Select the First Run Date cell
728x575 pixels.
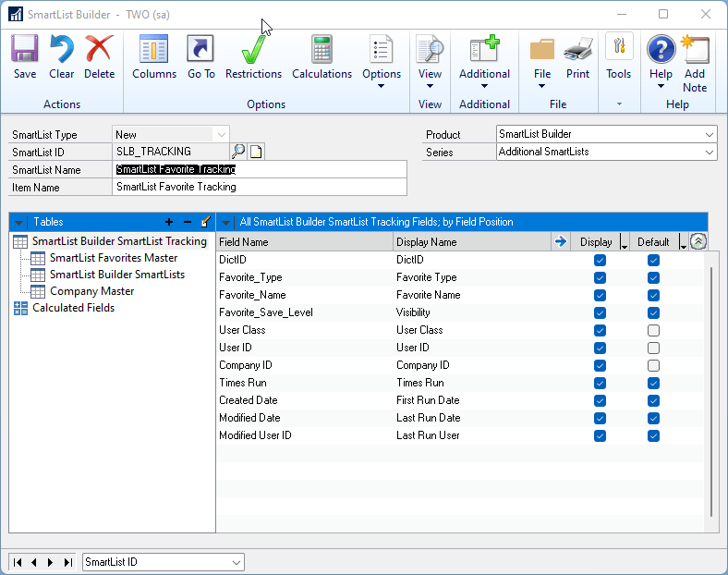(x=428, y=400)
